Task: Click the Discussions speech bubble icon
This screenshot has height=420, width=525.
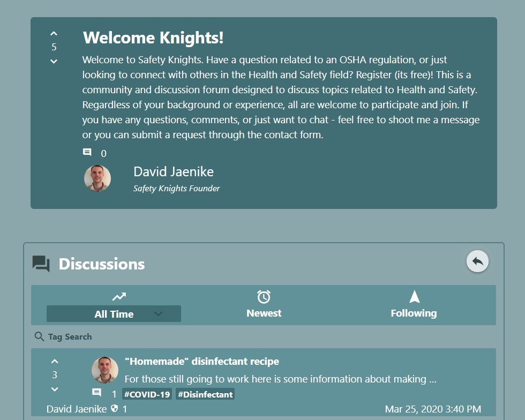Action: tap(40, 263)
